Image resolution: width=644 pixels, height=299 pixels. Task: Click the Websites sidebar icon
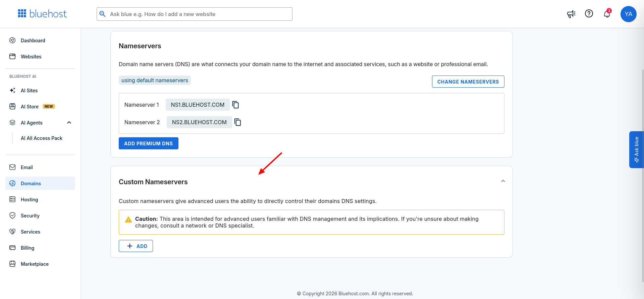(12, 56)
